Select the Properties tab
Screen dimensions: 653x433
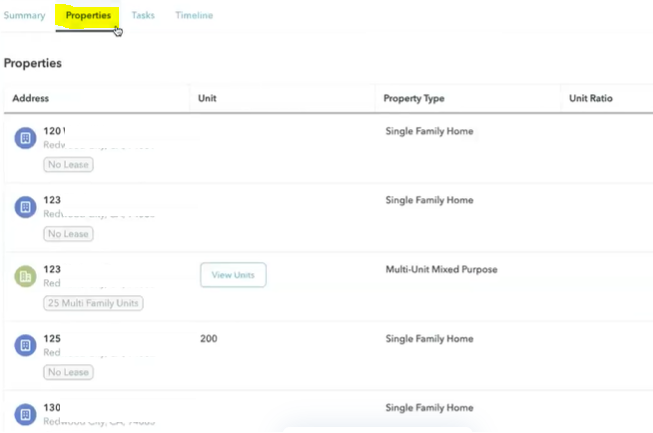tap(88, 16)
